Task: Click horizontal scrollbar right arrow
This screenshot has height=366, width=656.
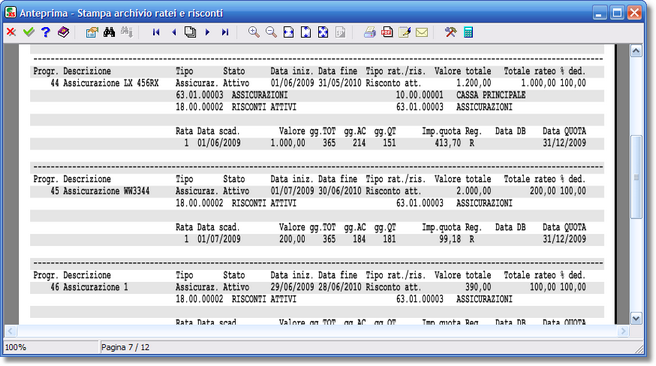Action: 623,331
